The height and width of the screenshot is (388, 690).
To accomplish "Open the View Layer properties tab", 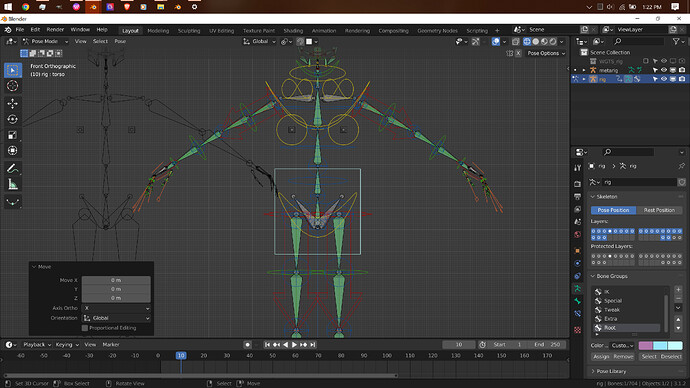I will [x=578, y=209].
